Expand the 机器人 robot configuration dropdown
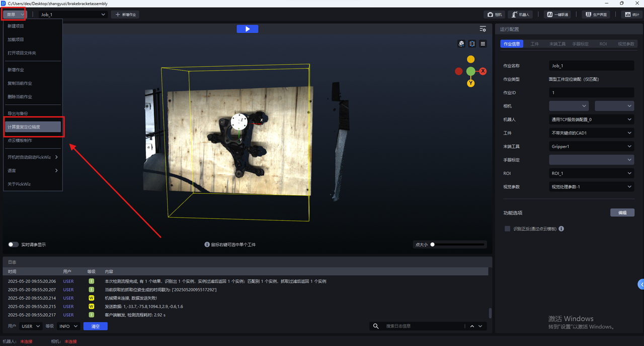Image resolution: width=644 pixels, height=346 pixels. (x=591, y=120)
